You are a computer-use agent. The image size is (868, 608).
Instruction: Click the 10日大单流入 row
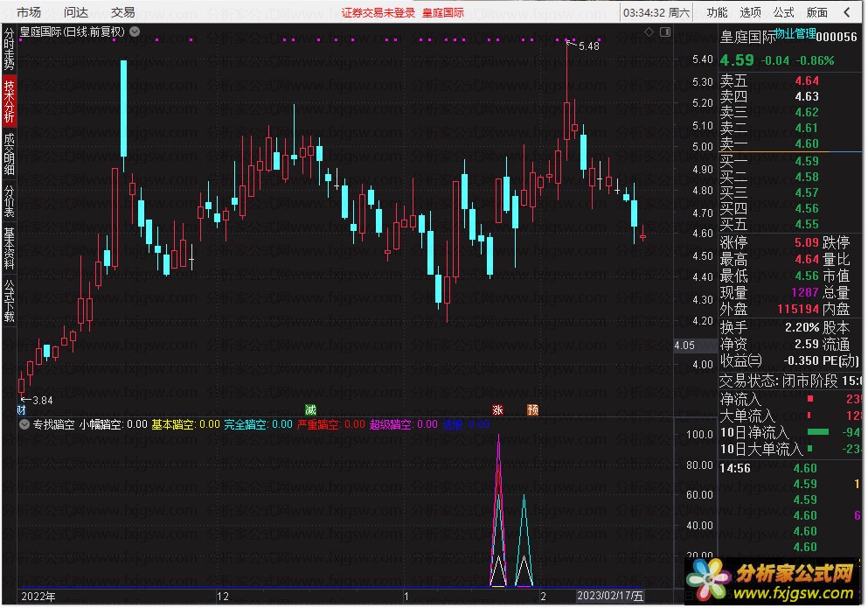790,449
